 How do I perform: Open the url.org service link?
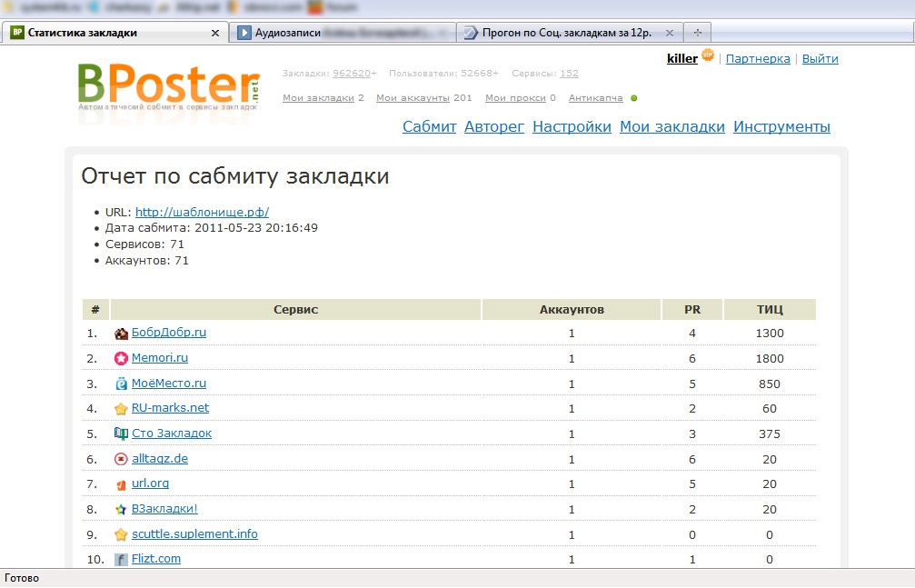pos(151,483)
